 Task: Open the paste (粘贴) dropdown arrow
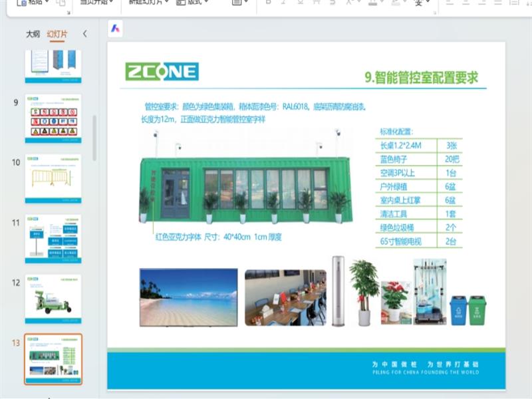click(47, 3)
